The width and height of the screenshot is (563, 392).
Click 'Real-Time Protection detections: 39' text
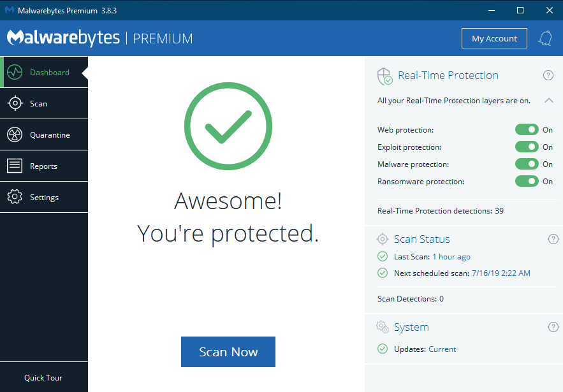[440, 211]
